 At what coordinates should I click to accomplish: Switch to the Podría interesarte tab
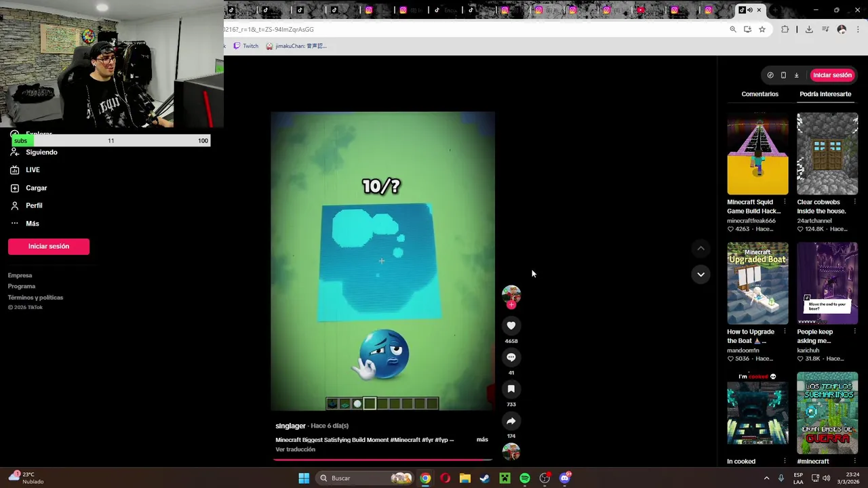tap(825, 94)
